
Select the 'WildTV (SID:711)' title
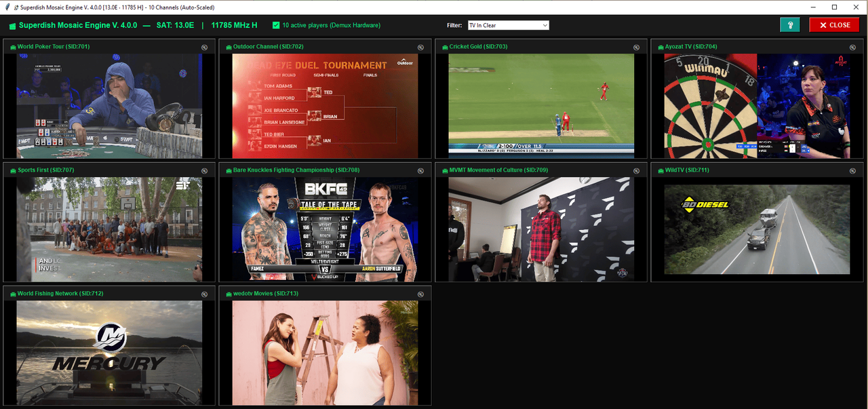point(687,170)
